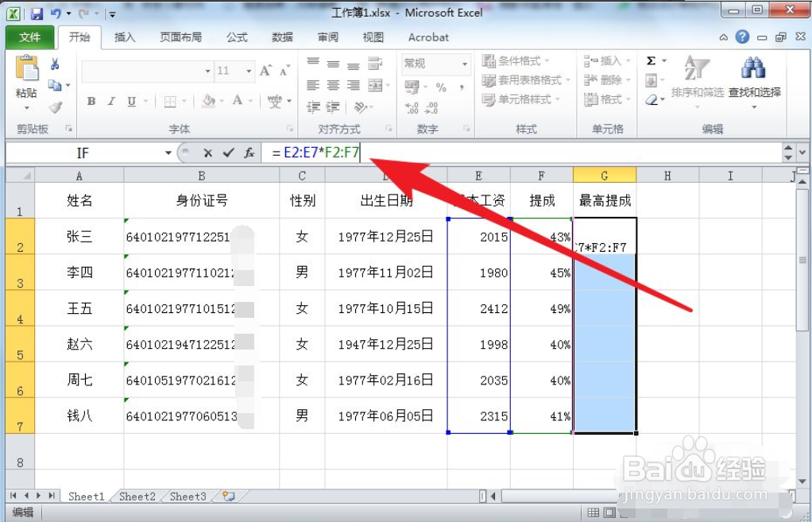Viewport: 812px width, 522px height.
Task: Select the red font color swatch
Action: pos(238,102)
